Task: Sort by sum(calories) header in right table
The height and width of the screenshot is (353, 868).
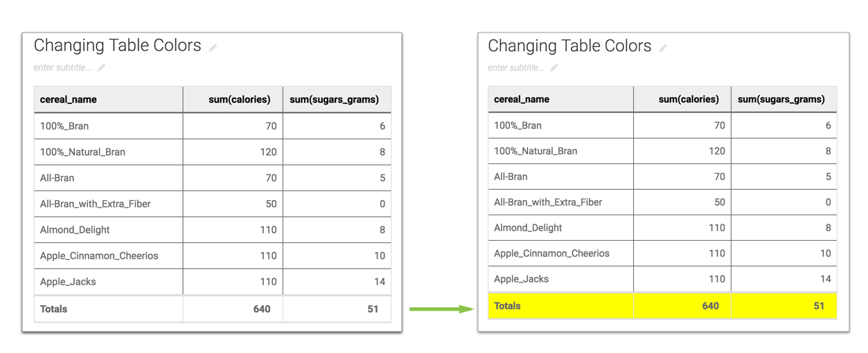Action: point(688,99)
